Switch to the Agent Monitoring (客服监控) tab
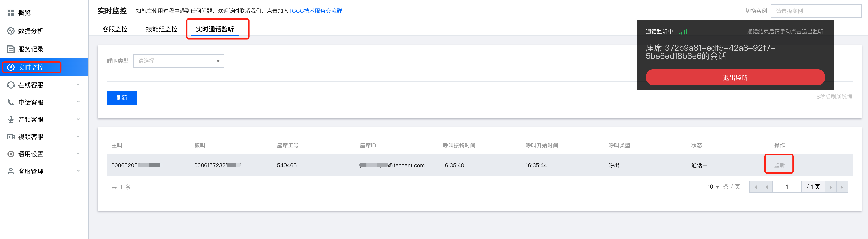 (x=115, y=29)
